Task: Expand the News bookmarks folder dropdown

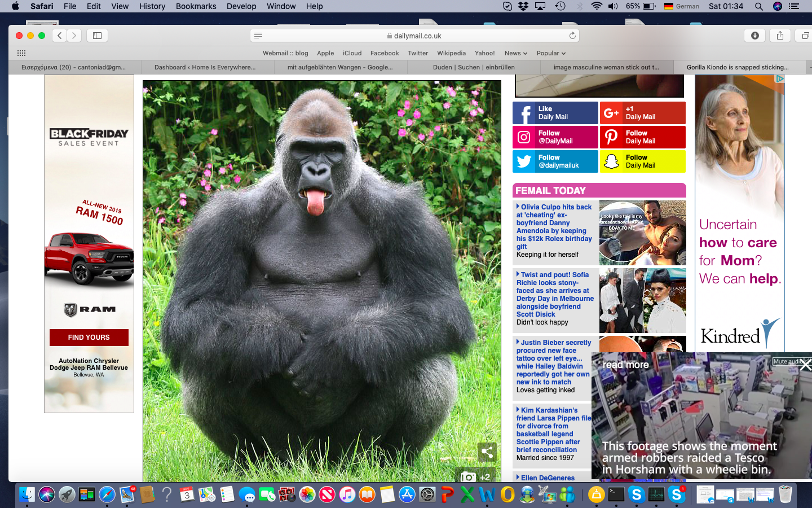Action: click(x=516, y=53)
